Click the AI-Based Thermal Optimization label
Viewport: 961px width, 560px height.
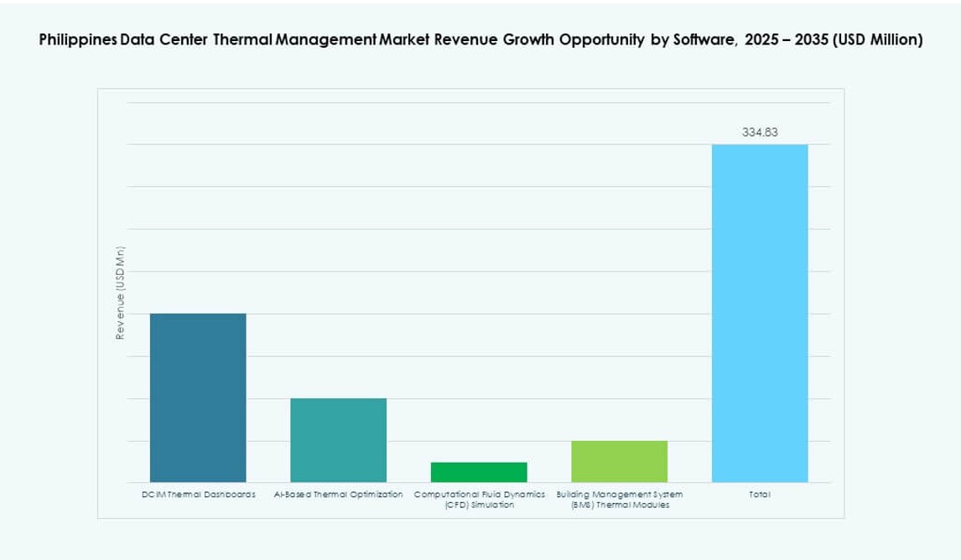coord(338,495)
